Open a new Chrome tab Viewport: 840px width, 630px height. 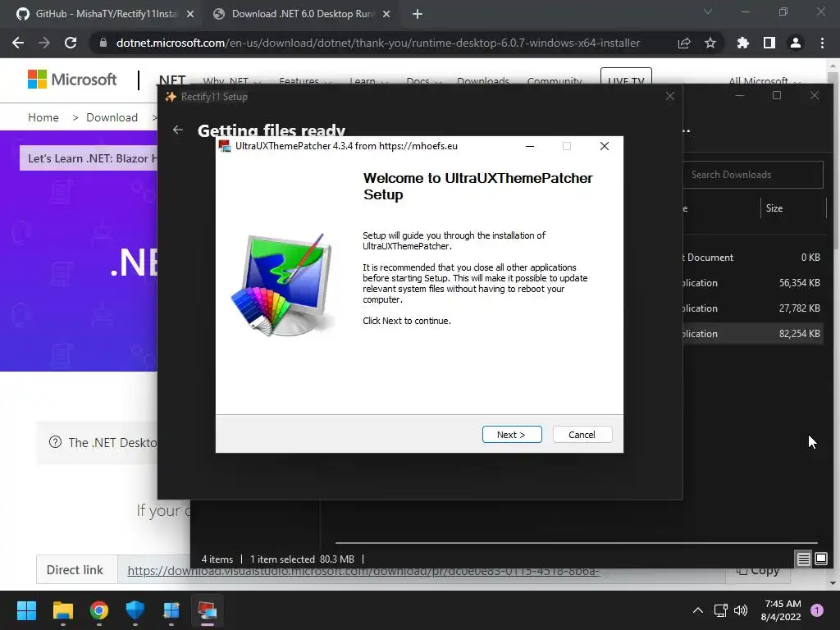click(418, 15)
